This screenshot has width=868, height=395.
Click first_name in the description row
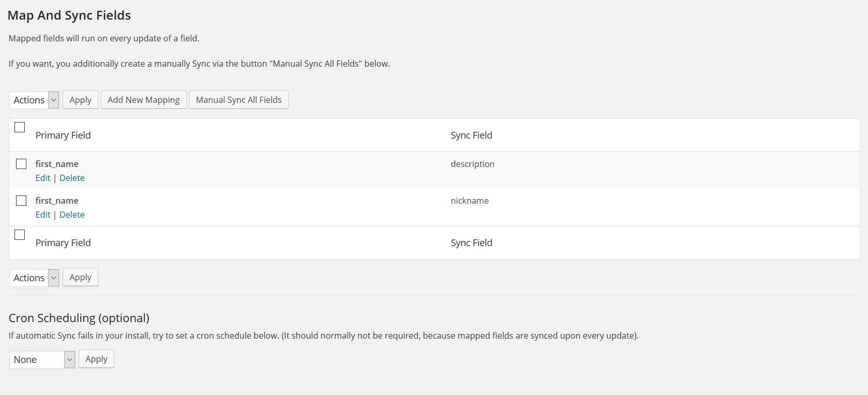tap(57, 164)
